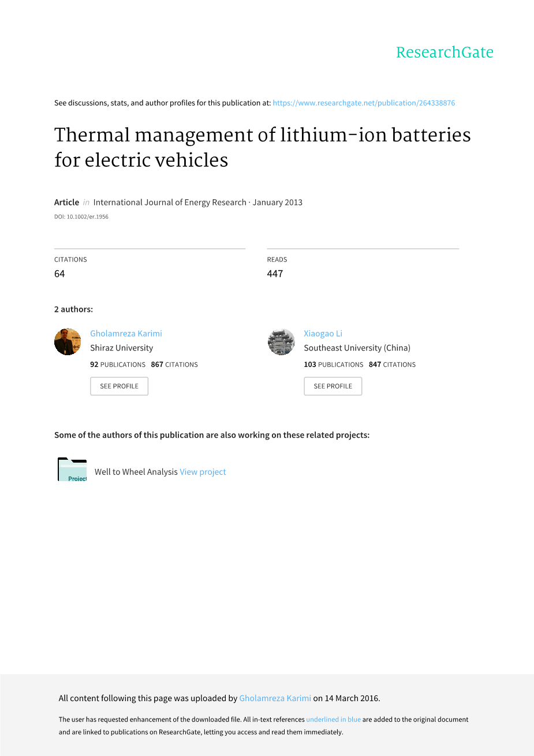Click 847 citations under Xiaogao Li
This screenshot has width=534, height=756.
(x=392, y=364)
